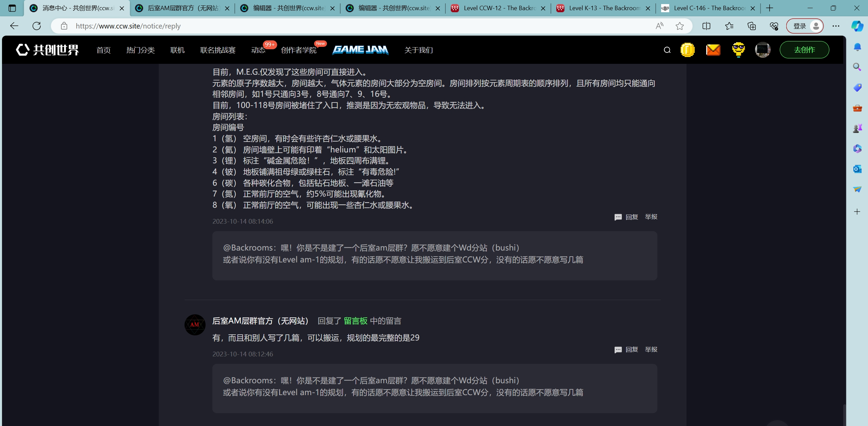Go back with the browser arrow
This screenshot has width=868, height=426.
[x=14, y=26]
